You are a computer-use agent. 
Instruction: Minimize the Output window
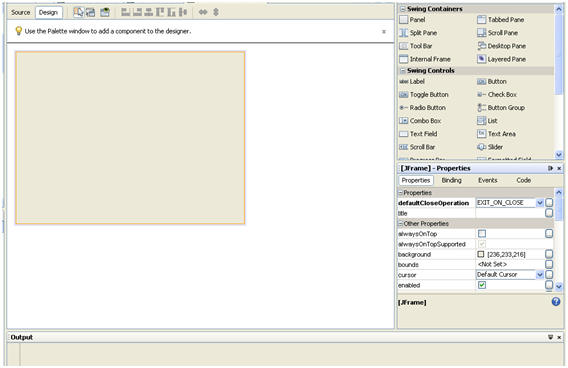pyautogui.click(x=550, y=337)
